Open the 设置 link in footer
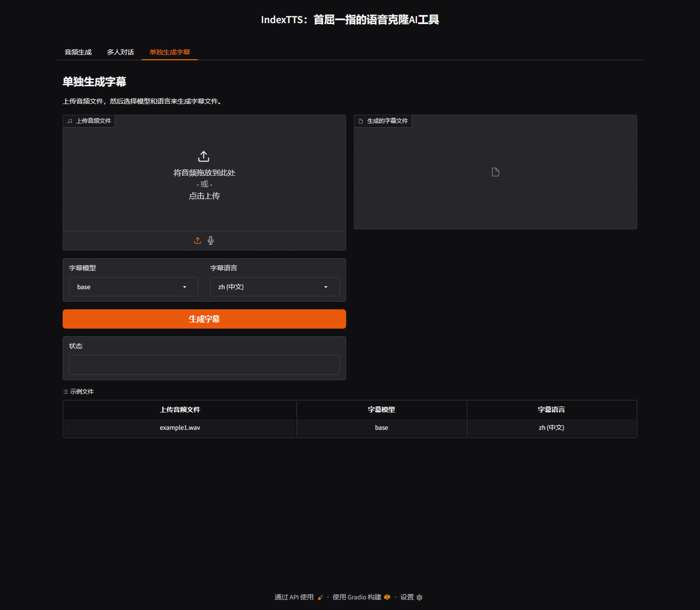 (x=411, y=597)
